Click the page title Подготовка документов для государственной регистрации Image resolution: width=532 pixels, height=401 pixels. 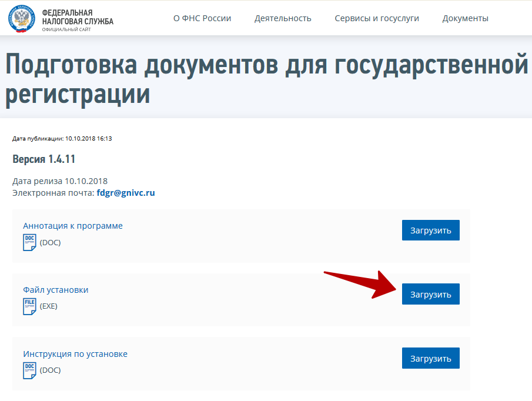pos(266,77)
